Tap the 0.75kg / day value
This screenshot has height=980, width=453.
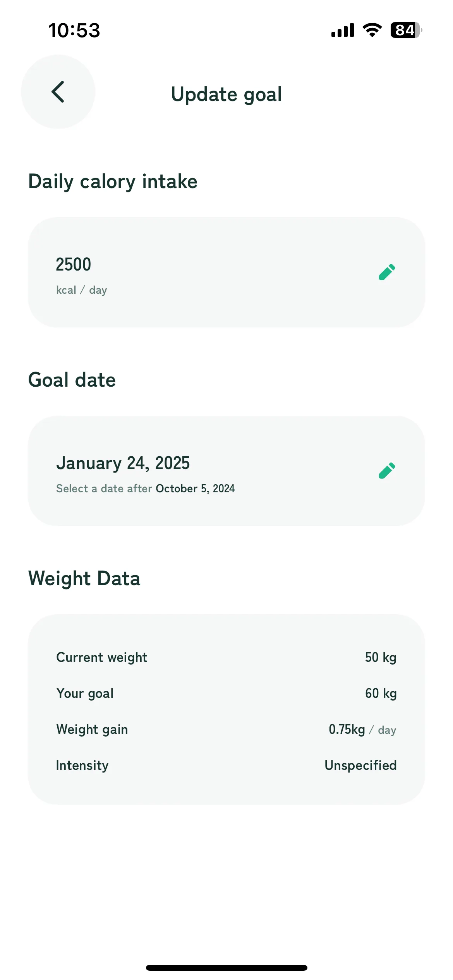pyautogui.click(x=362, y=730)
